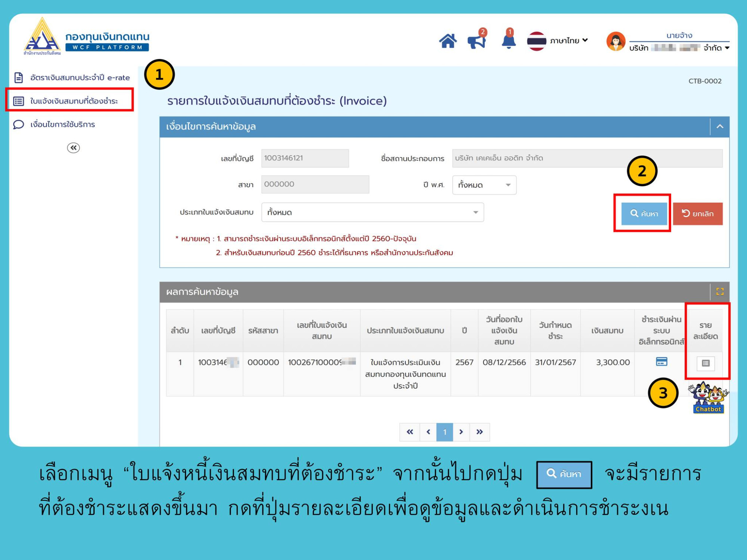
Task: Open the Chatbot mascot assistant
Action: tap(708, 398)
